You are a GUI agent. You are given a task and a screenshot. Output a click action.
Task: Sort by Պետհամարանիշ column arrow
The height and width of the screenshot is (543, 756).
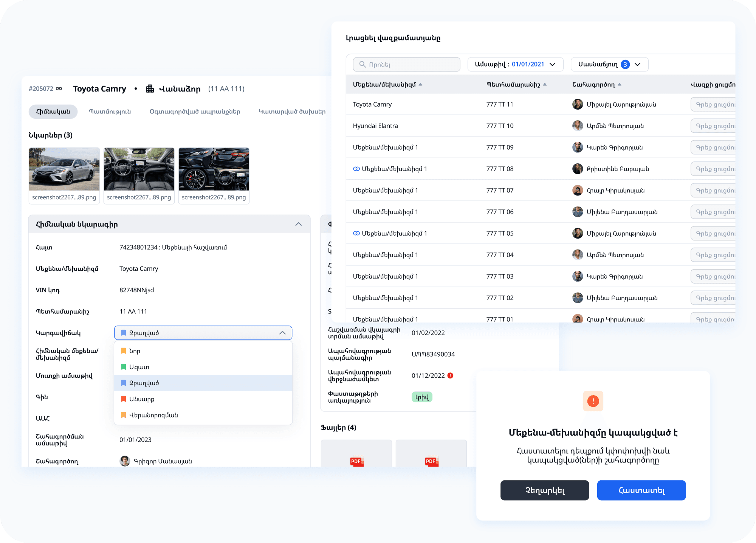(x=545, y=84)
